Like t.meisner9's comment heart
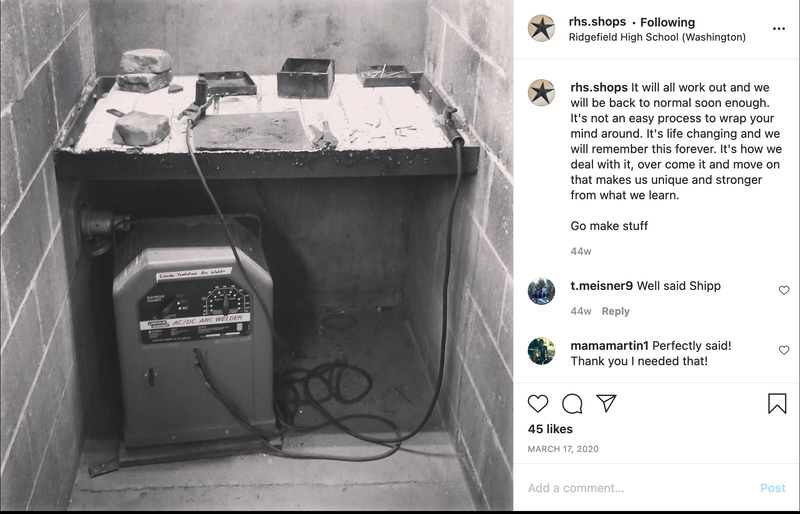 pos(784,290)
